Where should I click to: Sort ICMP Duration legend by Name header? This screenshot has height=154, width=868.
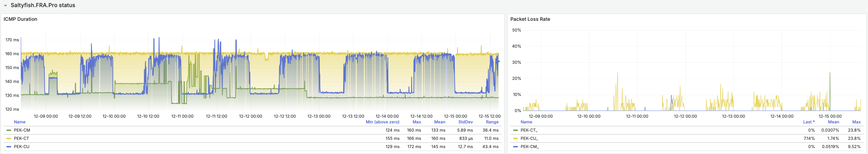click(x=20, y=122)
